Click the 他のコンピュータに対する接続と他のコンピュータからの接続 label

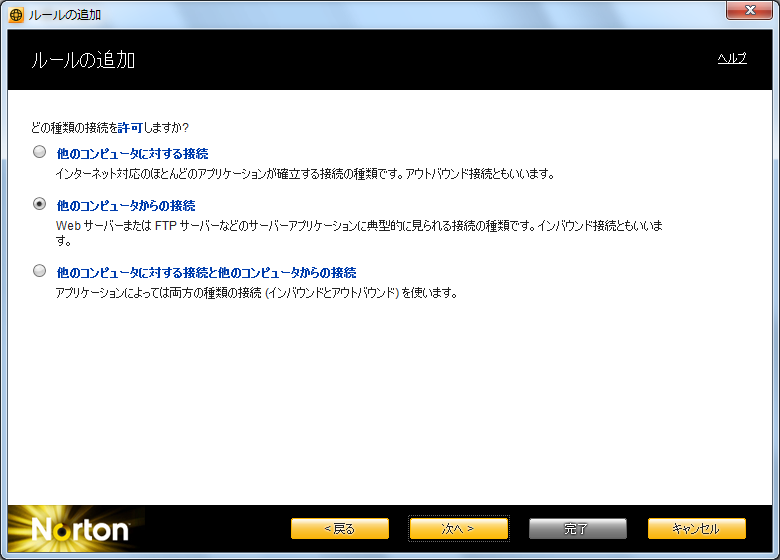(206, 272)
